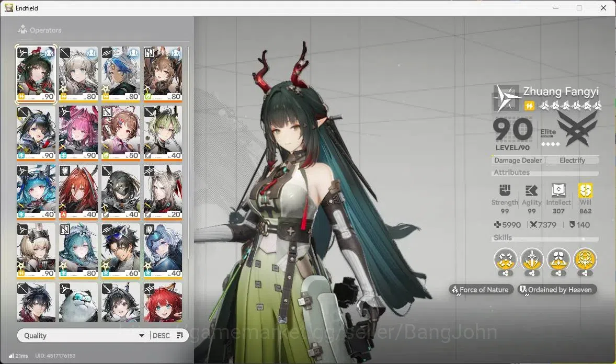Image resolution: width=616 pixels, height=364 pixels.
Task: Click the Endfield app icon in the title bar
Action: tap(9, 8)
